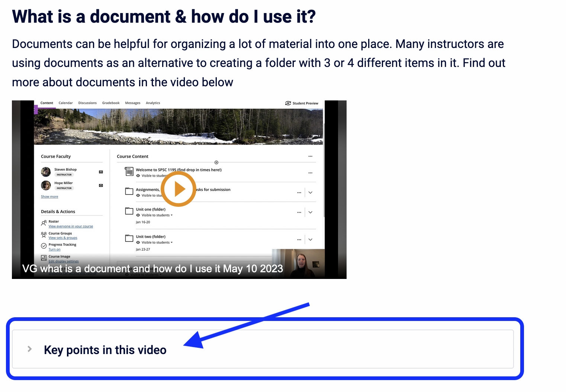Screen dimensions: 566x392
Task: Expand the Assignments folder chevron
Action: [x=310, y=192]
